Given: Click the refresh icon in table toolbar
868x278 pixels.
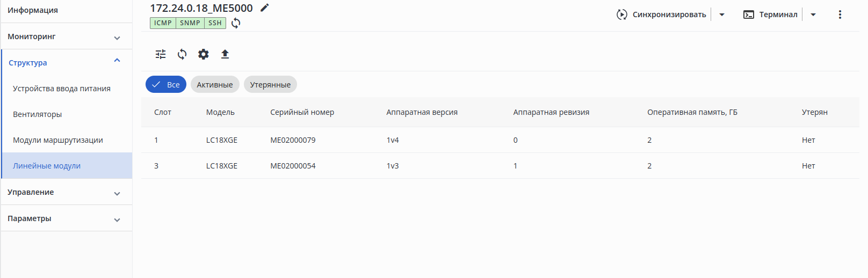Looking at the screenshot, I should [182, 54].
